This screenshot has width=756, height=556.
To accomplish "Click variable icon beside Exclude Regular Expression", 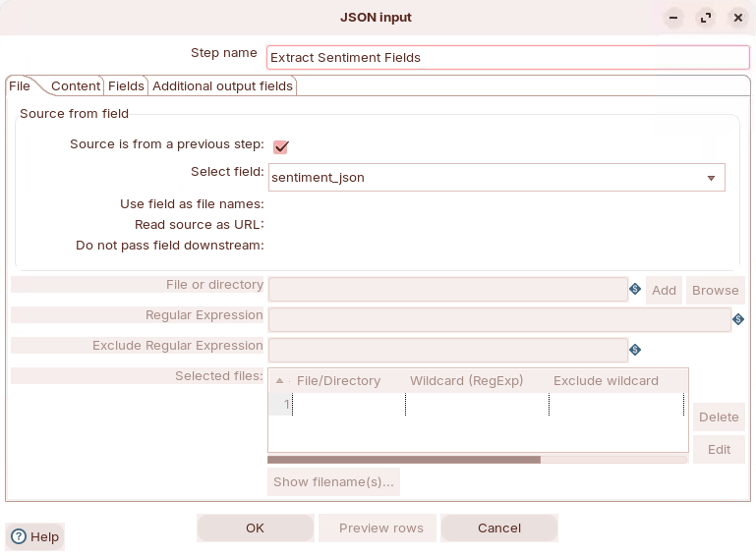I will (635, 350).
